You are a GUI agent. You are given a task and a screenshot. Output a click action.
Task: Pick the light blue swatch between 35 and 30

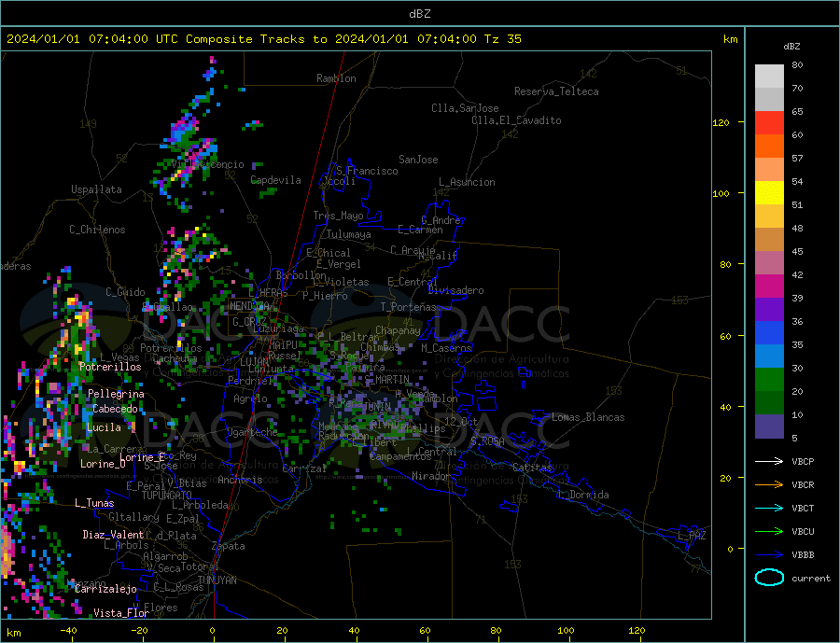[x=769, y=356]
